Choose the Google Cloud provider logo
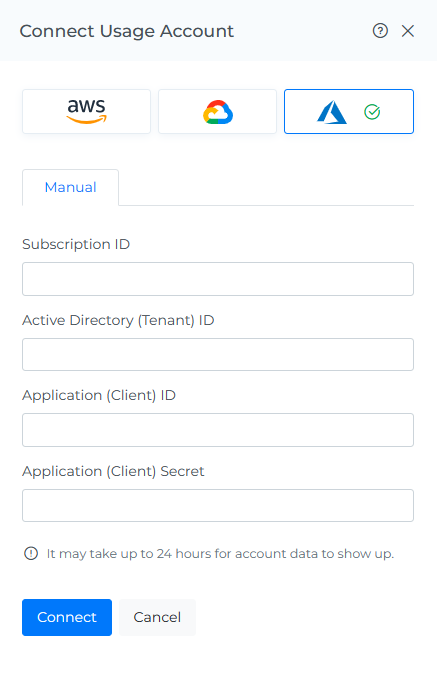 (x=218, y=112)
